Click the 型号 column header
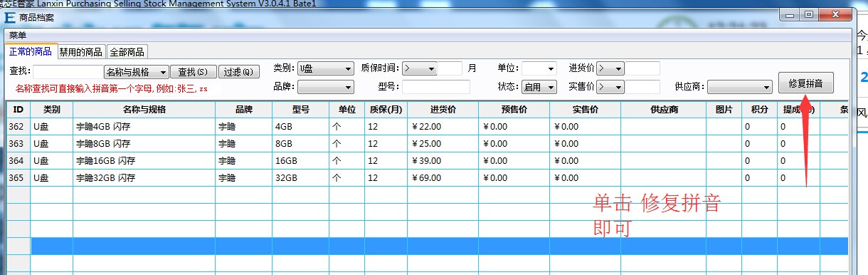 point(301,110)
